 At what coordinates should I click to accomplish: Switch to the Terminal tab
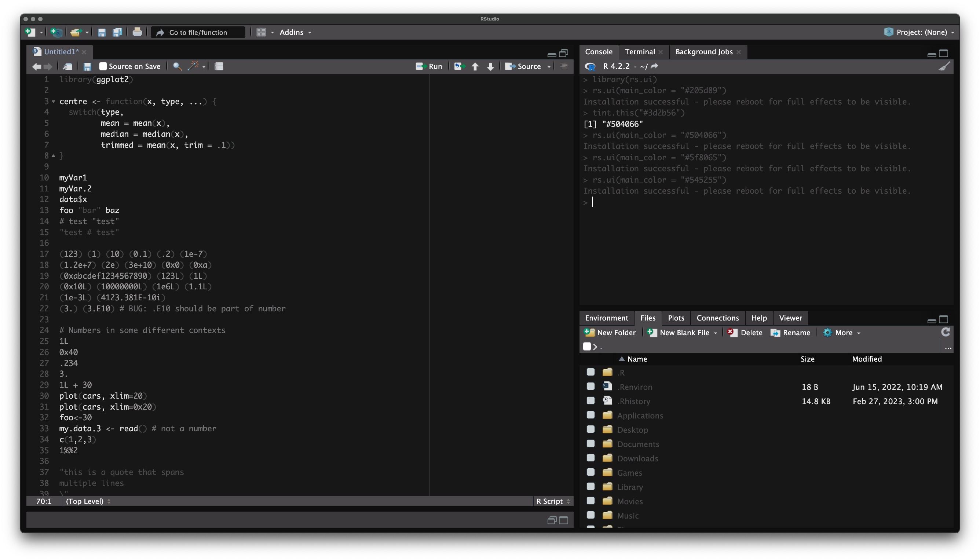coord(640,52)
